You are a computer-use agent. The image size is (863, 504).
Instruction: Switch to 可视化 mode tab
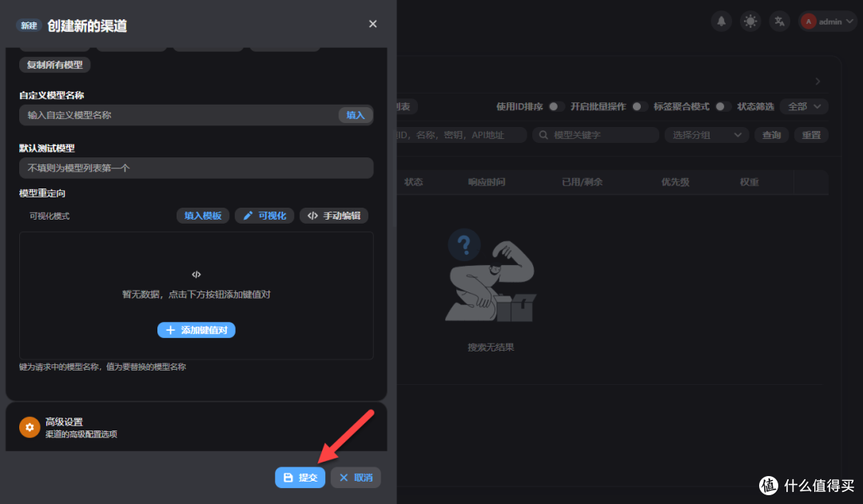tap(264, 216)
